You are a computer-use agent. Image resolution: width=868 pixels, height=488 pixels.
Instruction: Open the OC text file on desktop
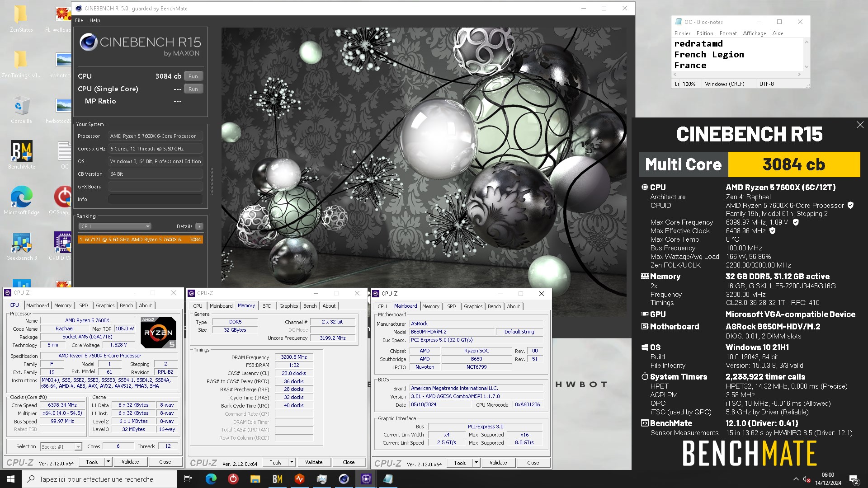pyautogui.click(x=65, y=155)
